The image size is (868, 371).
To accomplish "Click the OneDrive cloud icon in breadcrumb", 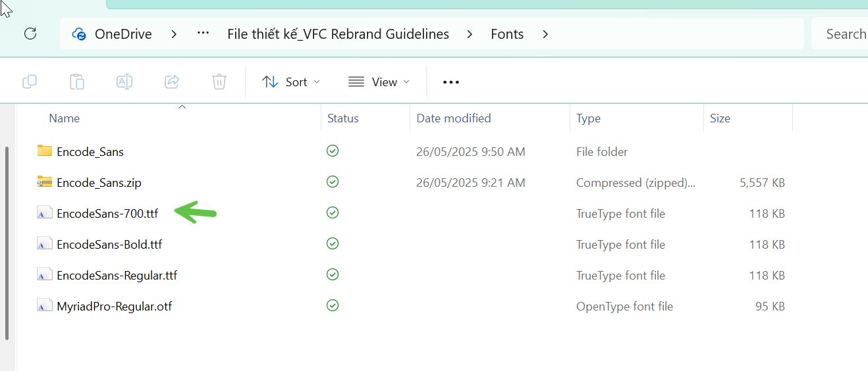I will tap(80, 34).
